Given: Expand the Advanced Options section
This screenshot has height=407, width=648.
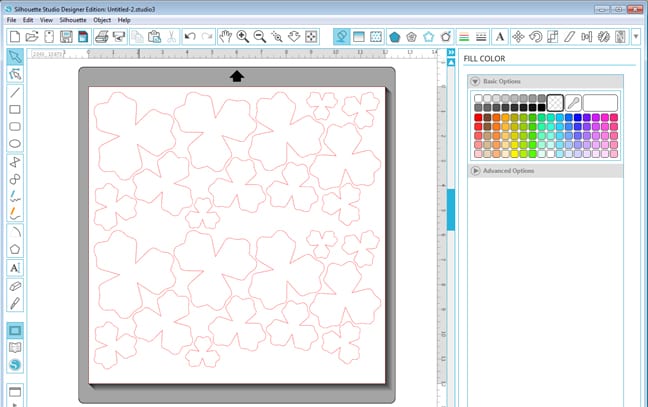Looking at the screenshot, I should tap(474, 170).
